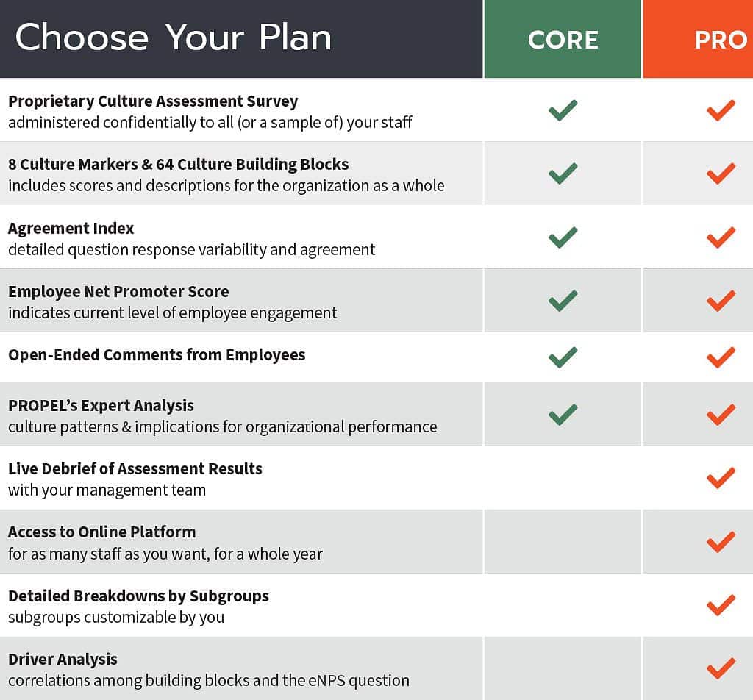The width and height of the screenshot is (753, 700).
Task: Click the PRO checkmark for 8 Culture Markers row
Action: 721,174
